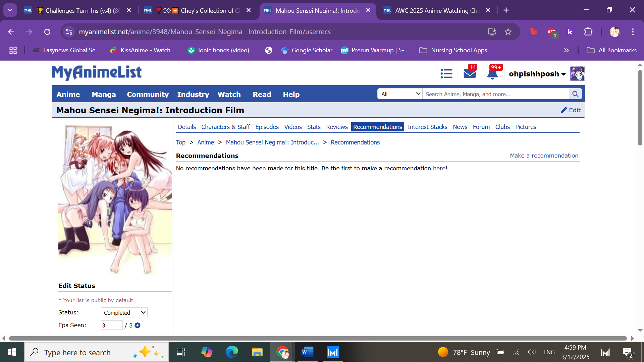Open the messages envelope icon
This screenshot has height=362, width=644.
coord(470,73)
